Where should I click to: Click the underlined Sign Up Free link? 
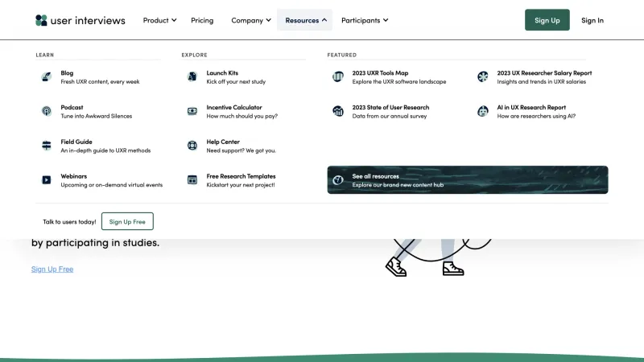point(52,269)
